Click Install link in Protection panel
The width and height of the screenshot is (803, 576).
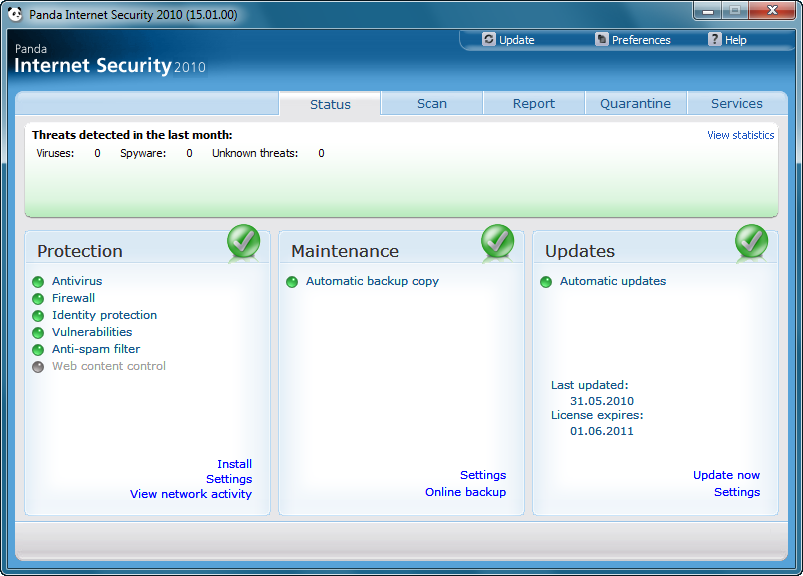coord(234,464)
